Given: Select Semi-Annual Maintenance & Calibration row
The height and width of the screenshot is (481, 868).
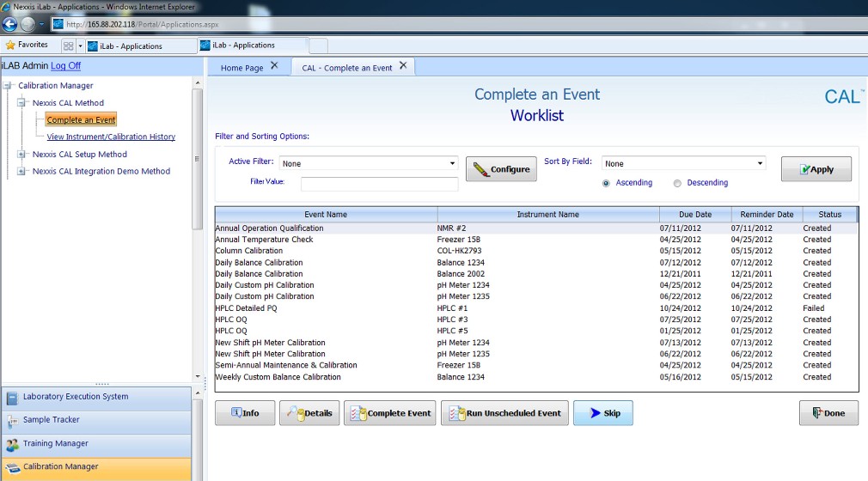Looking at the screenshot, I should coord(536,365).
